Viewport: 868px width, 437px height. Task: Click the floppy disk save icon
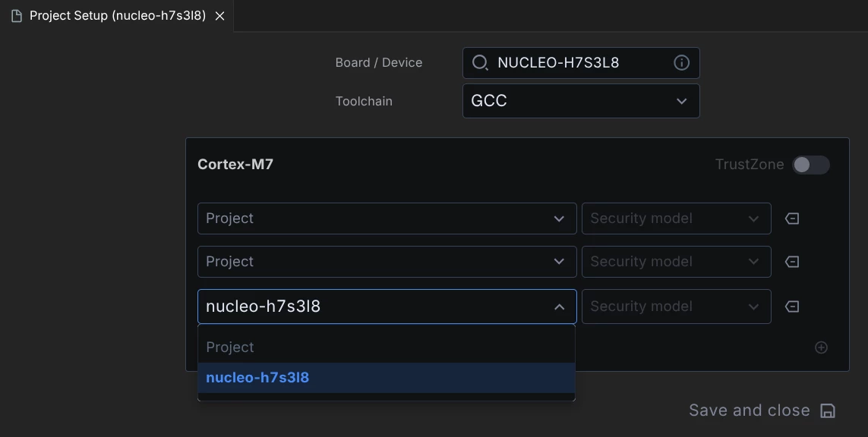click(828, 411)
